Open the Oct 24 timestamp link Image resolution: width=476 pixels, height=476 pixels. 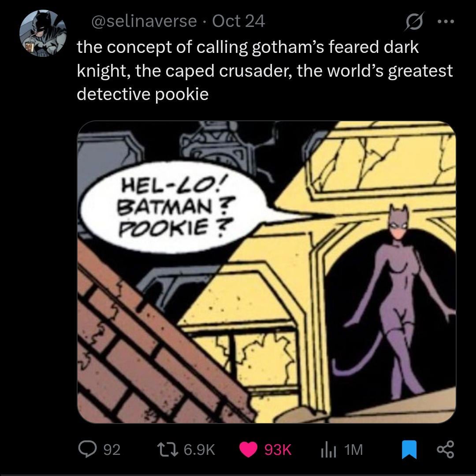coord(238,21)
